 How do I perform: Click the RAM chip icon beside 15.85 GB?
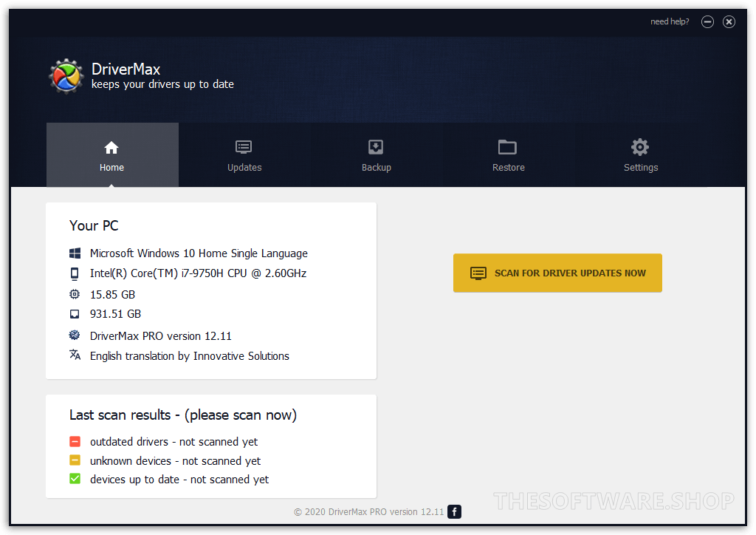point(75,294)
